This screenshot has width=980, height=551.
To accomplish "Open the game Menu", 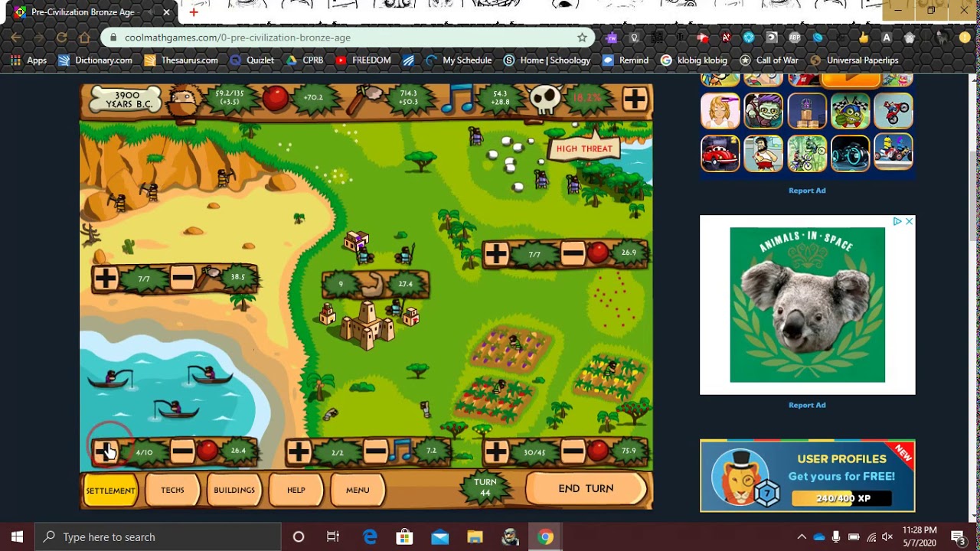I will click(358, 490).
